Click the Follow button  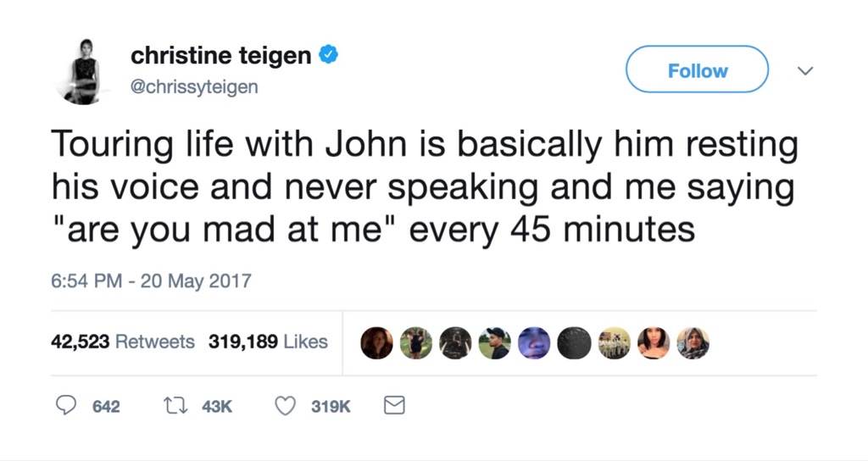click(697, 70)
